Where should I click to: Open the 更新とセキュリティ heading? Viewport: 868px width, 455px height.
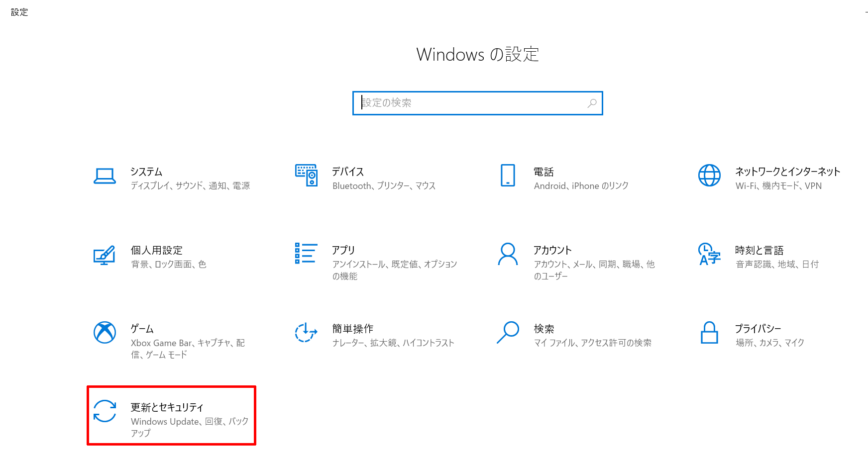coord(167,407)
